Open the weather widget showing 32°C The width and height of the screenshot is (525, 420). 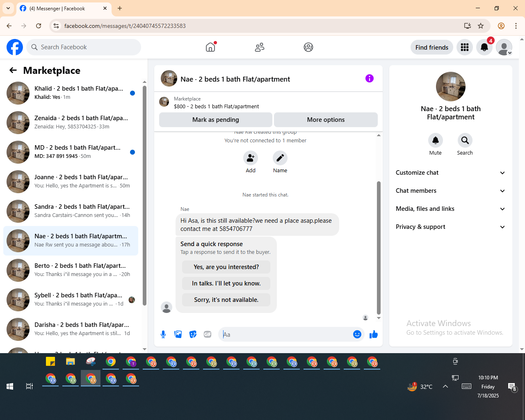click(420, 386)
